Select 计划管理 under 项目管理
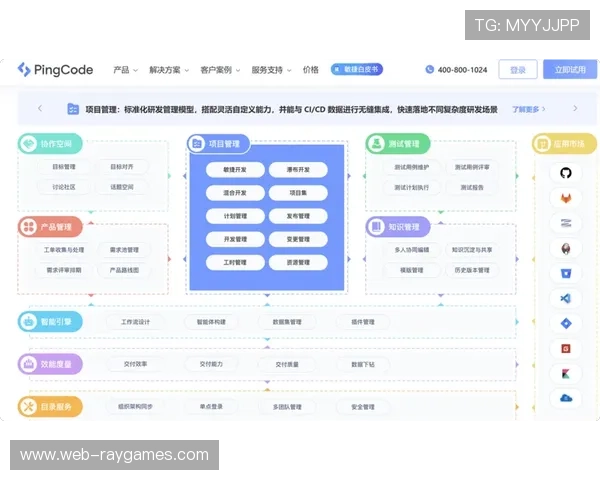 235,216
